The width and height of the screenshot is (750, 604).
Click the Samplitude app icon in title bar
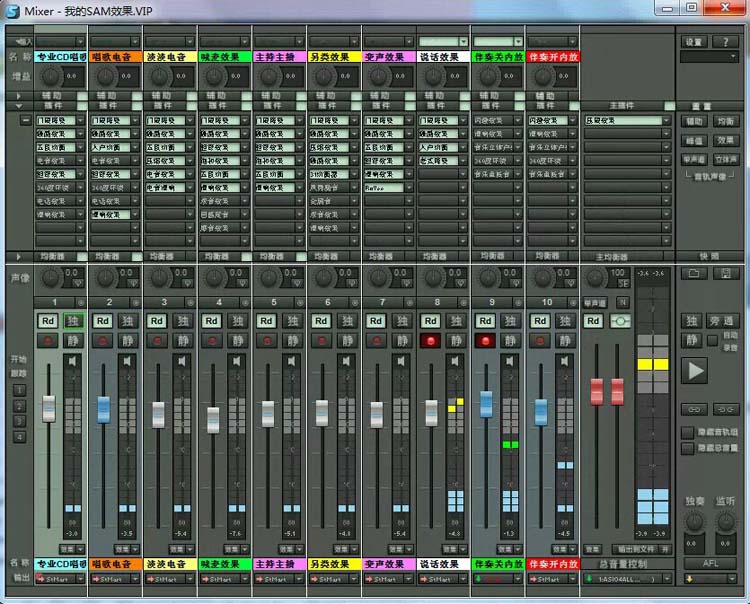[x=12, y=11]
